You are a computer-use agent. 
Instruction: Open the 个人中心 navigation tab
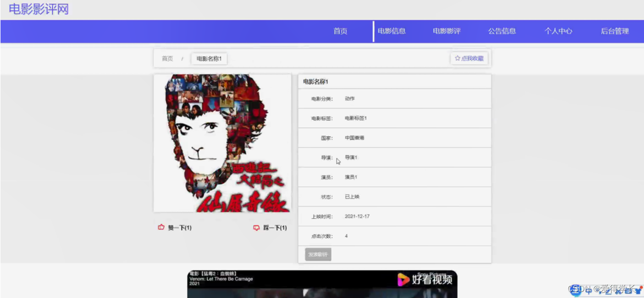(559, 31)
